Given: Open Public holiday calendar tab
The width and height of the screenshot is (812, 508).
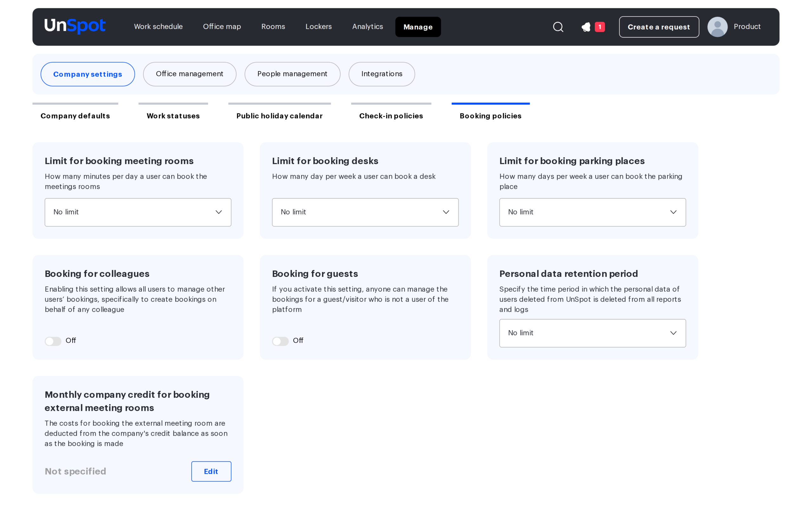Looking at the screenshot, I should 279,116.
